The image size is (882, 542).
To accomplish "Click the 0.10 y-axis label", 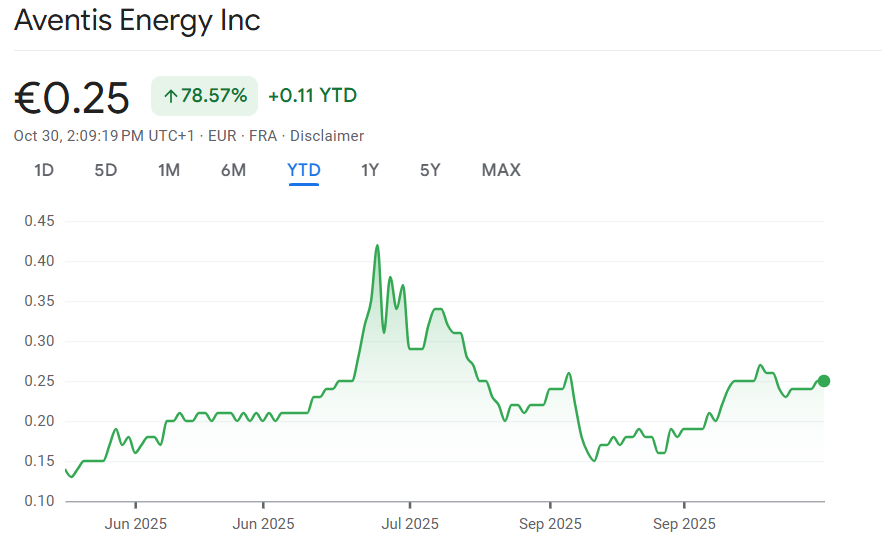I will pos(40,501).
